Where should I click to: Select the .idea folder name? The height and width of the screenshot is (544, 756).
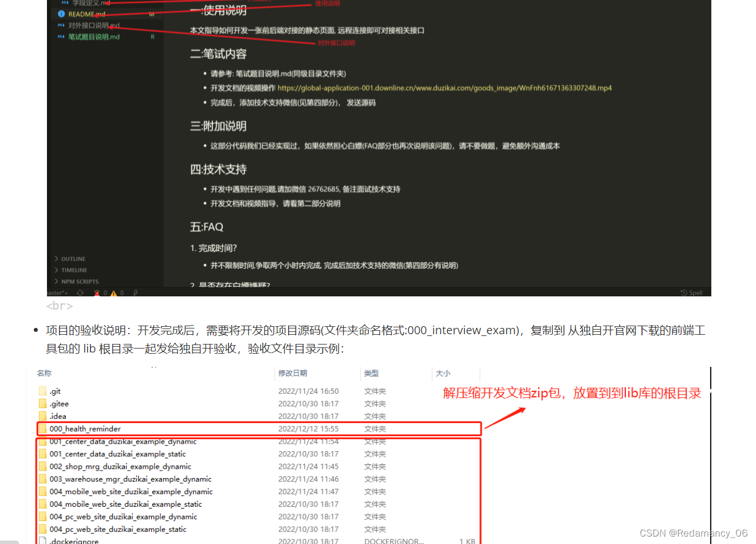(58, 416)
